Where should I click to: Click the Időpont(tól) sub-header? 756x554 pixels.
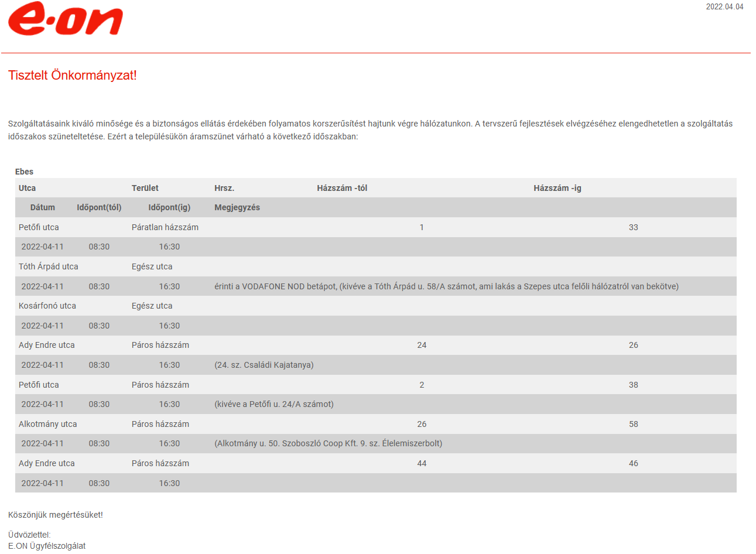click(99, 207)
